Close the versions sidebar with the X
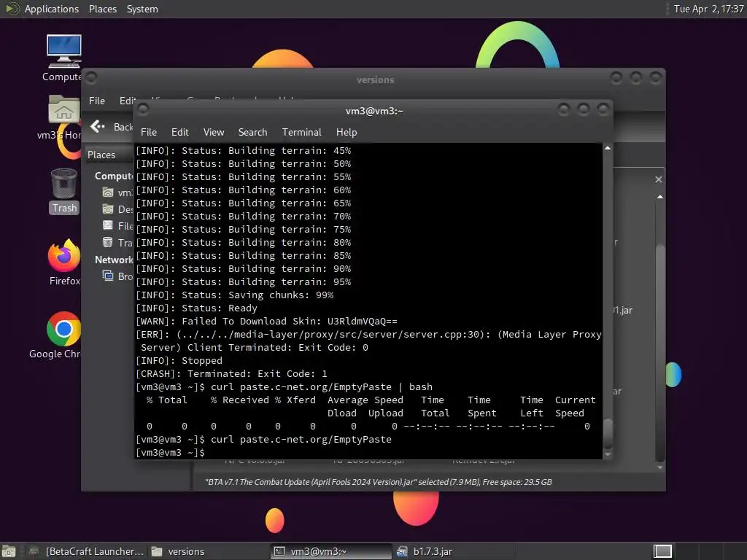Viewport: 747px width, 560px height. tap(659, 179)
